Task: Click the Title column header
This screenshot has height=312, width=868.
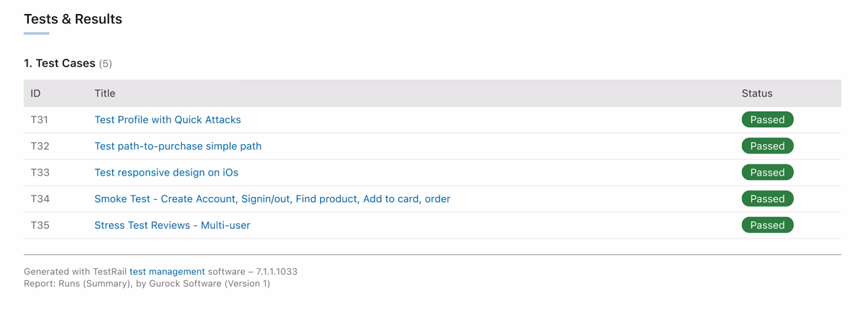Action: click(105, 93)
